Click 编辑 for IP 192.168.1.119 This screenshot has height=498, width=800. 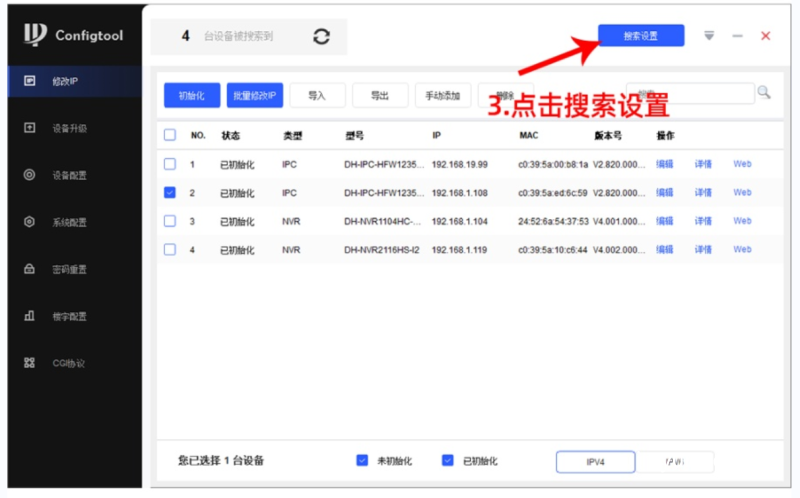(664, 250)
